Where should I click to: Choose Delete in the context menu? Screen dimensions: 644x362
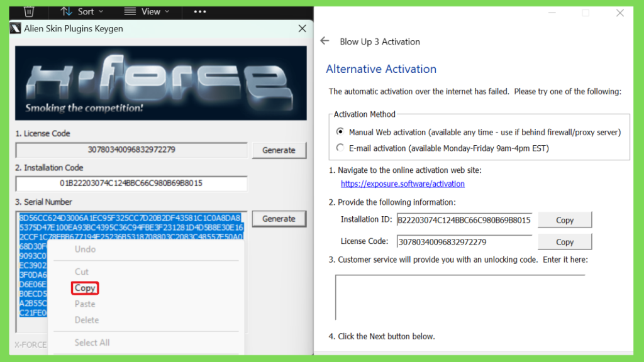(x=87, y=320)
